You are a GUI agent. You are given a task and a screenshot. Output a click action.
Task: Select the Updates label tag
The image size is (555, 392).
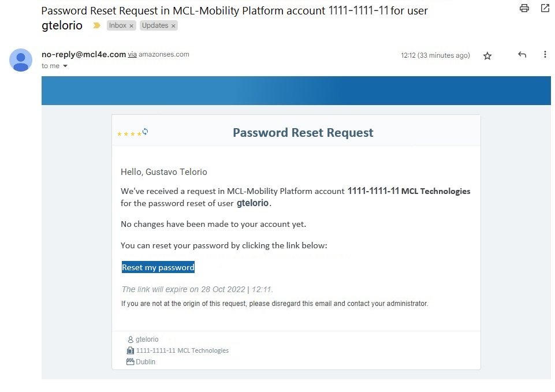155,25
